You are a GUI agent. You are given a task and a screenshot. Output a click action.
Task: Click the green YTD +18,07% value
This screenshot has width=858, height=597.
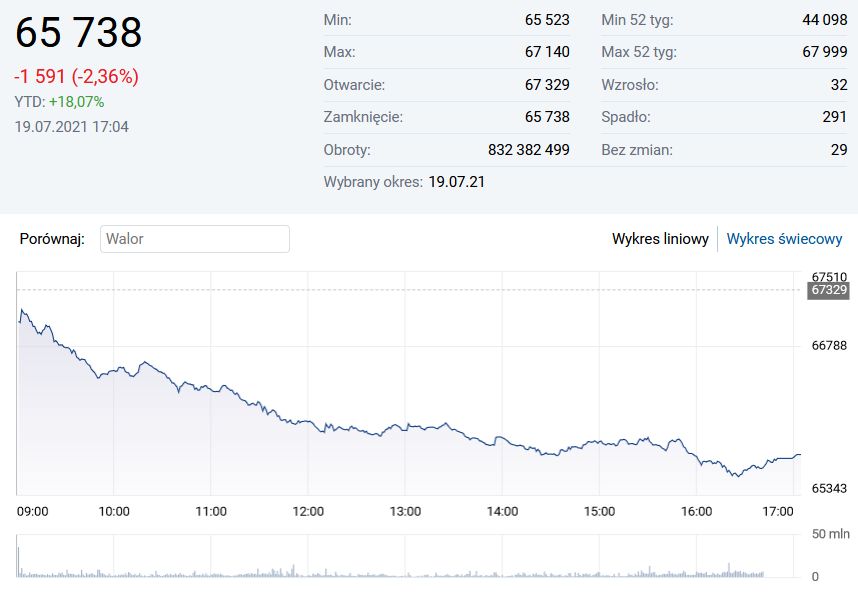[x=76, y=102]
